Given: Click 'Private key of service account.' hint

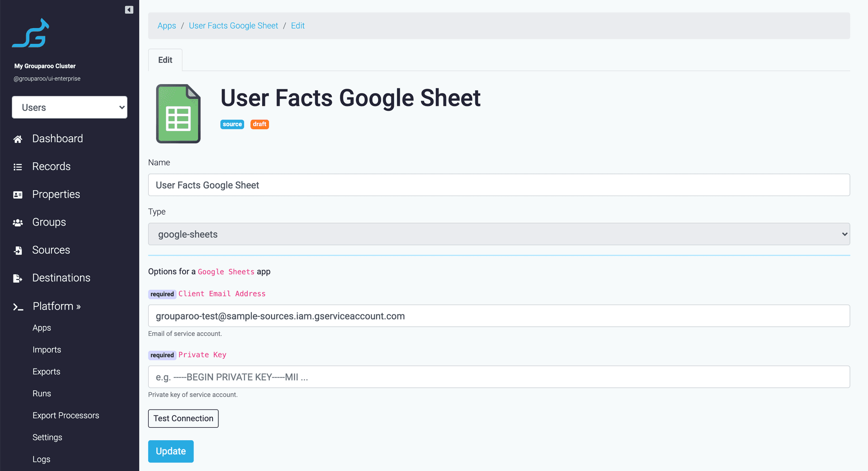Looking at the screenshot, I should coord(193,395).
